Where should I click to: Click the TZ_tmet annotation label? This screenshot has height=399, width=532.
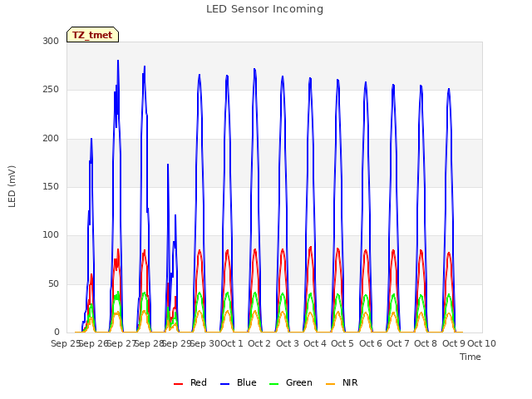(x=92, y=35)
